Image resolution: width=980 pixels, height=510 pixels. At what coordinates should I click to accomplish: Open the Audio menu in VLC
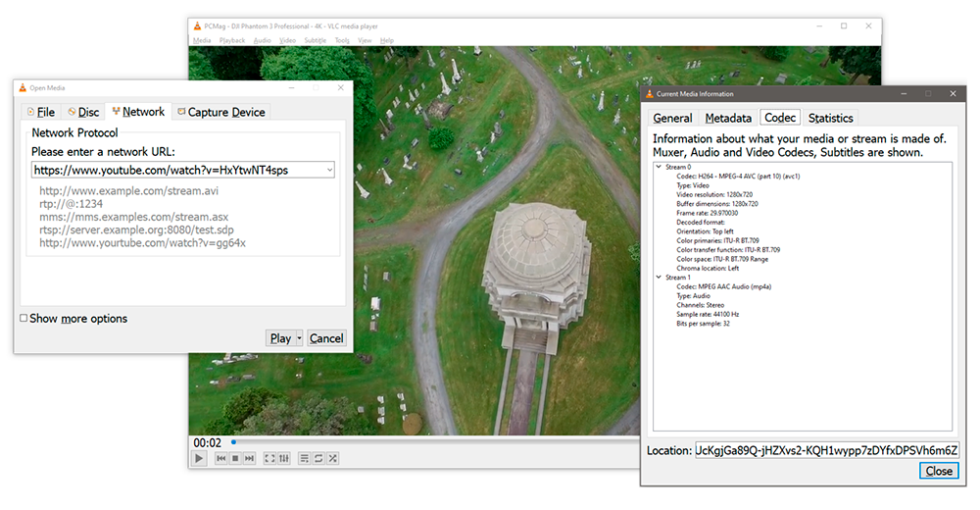click(263, 40)
